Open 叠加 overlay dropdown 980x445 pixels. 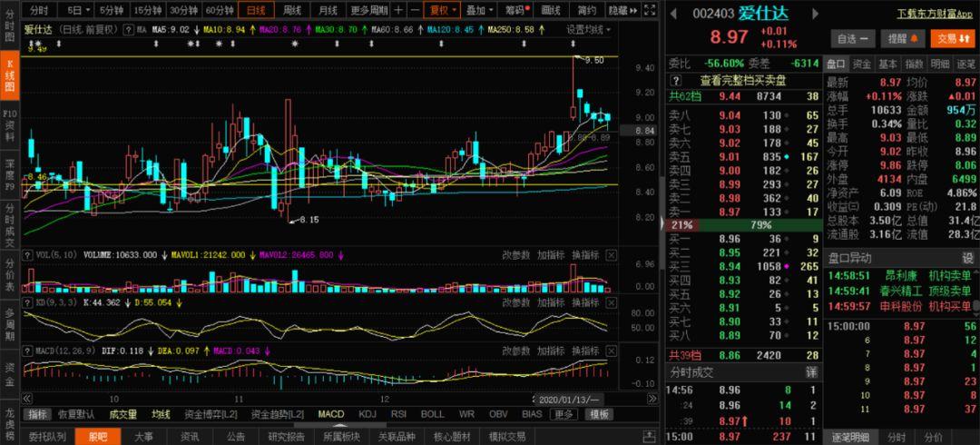point(481,10)
